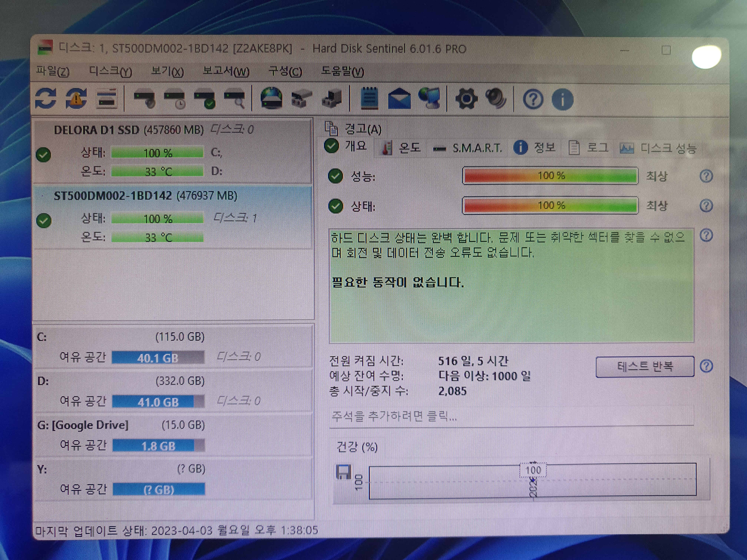This screenshot has width=747, height=560.
Task: Open the blue info about icon
Action: (x=562, y=100)
